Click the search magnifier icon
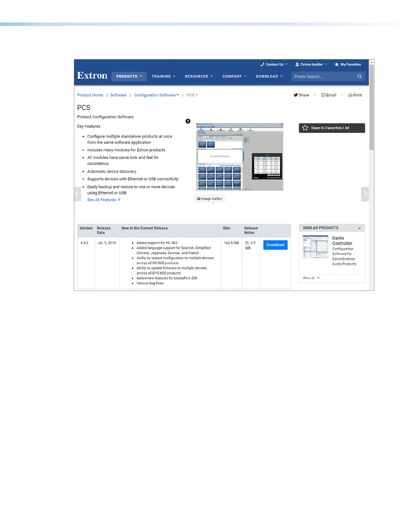Screen dimensions: 411x532 [360, 76]
